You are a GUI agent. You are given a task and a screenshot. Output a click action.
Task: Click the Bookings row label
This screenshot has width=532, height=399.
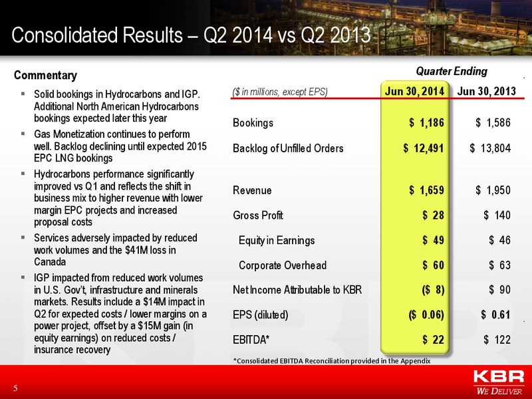click(x=253, y=122)
